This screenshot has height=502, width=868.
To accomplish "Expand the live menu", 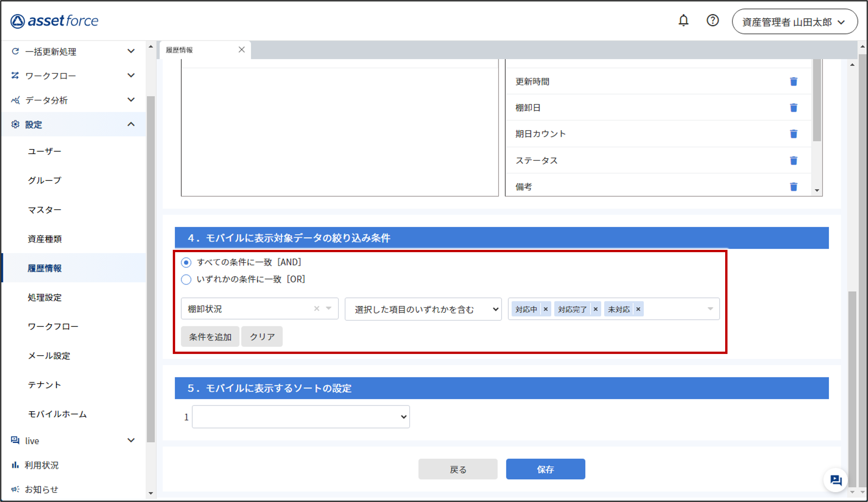I will [131, 440].
